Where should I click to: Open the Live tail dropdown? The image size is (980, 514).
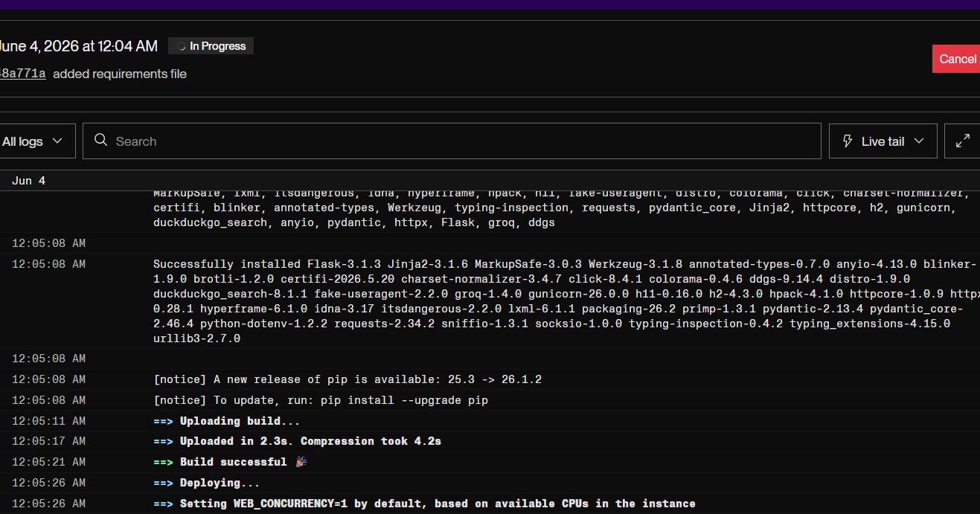[883, 141]
